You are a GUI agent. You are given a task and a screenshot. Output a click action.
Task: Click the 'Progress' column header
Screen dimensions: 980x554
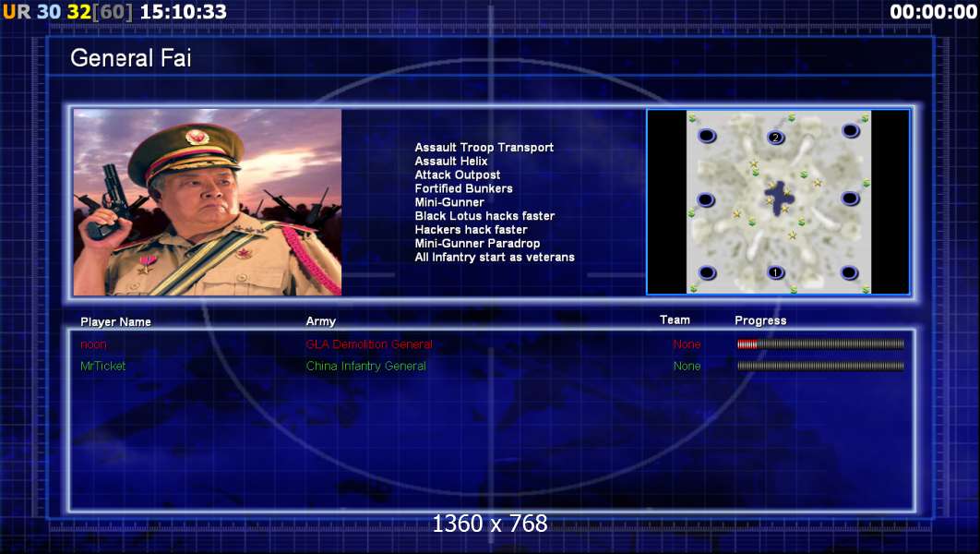(x=760, y=320)
